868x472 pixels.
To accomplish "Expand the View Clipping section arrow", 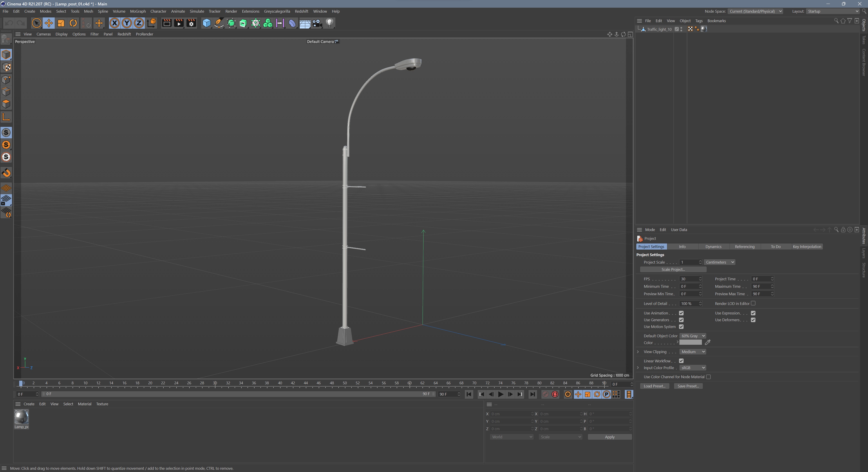I will click(x=638, y=352).
